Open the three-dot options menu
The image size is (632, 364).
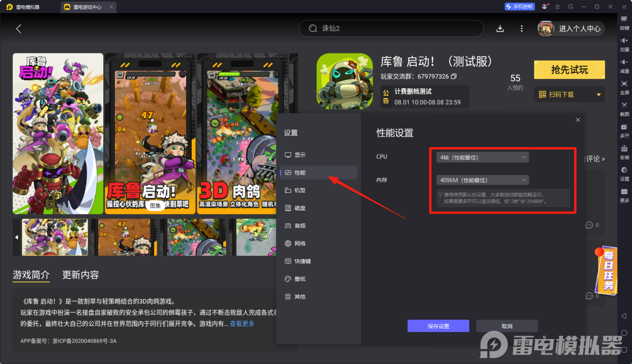[x=522, y=28]
